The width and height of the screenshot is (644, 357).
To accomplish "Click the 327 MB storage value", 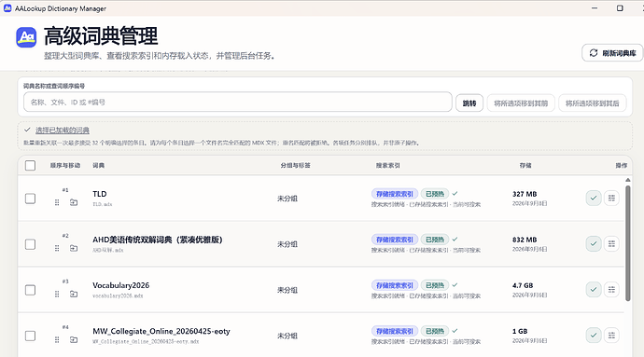I will pos(525,194).
